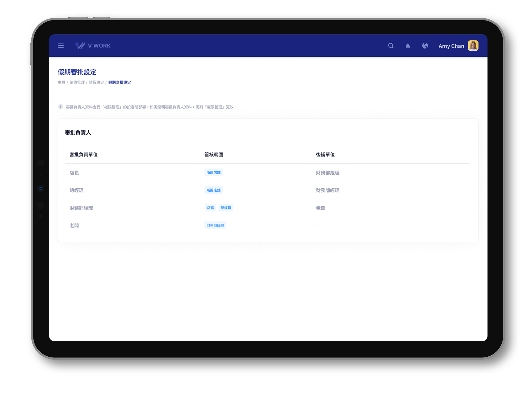This screenshot has height=401, width=532.
Task: Click the V WORK logo
Action: click(93, 46)
